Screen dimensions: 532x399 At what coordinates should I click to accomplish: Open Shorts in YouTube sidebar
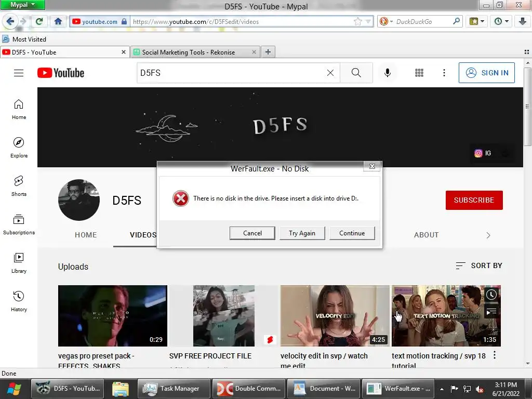pos(19,186)
